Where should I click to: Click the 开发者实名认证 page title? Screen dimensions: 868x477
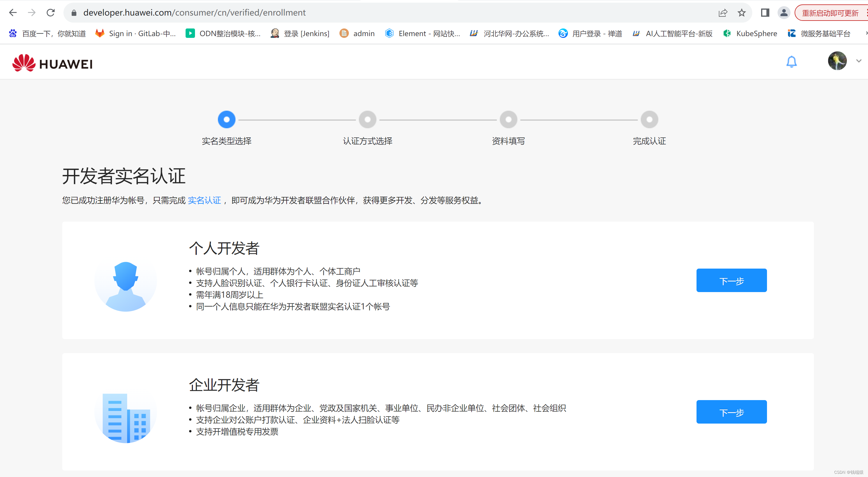coord(124,176)
